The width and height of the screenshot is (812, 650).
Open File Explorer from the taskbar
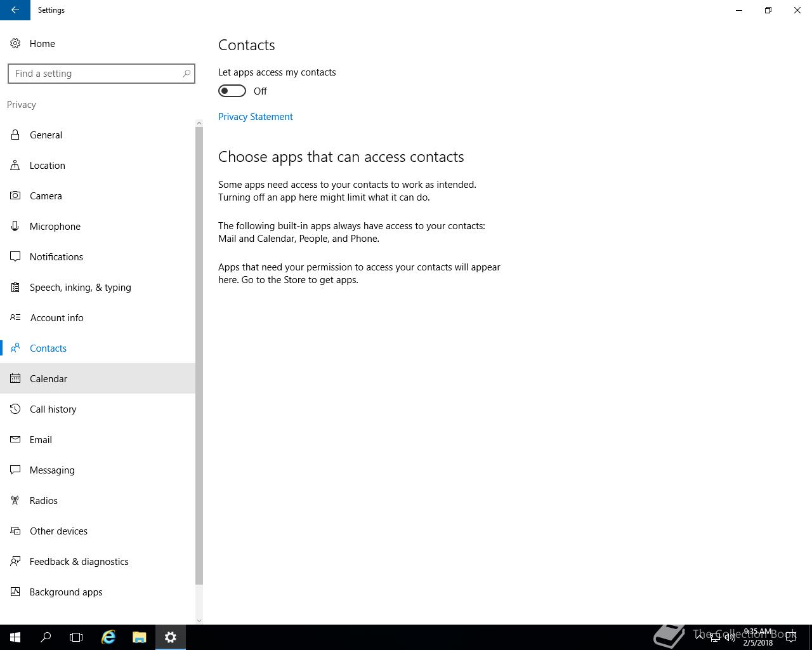pos(140,637)
